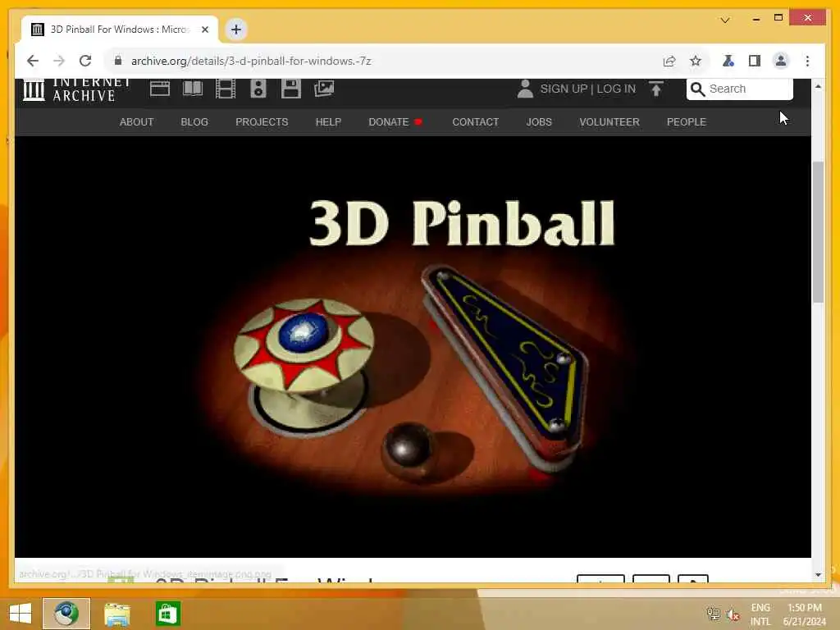Open the Audio speaker icon

[x=258, y=89]
